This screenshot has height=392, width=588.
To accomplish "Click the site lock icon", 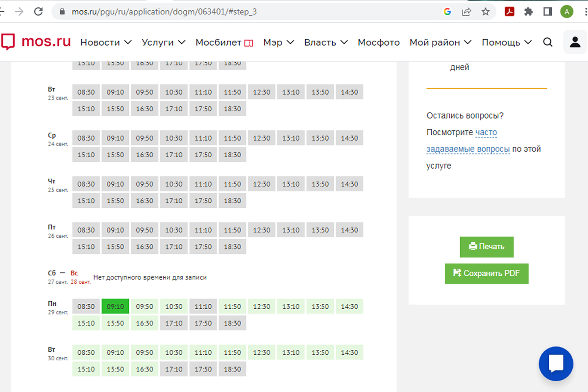I will (62, 12).
